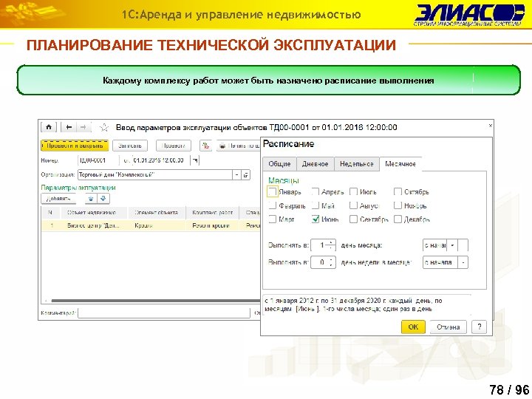
Task: Check the Декабрь checkbox
Action: pos(398,219)
